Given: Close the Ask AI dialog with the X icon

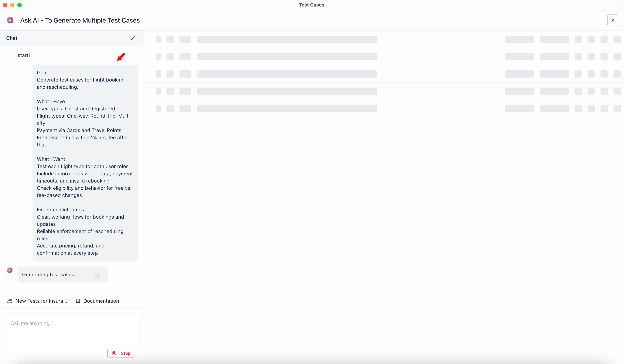Looking at the screenshot, I should 613,20.
